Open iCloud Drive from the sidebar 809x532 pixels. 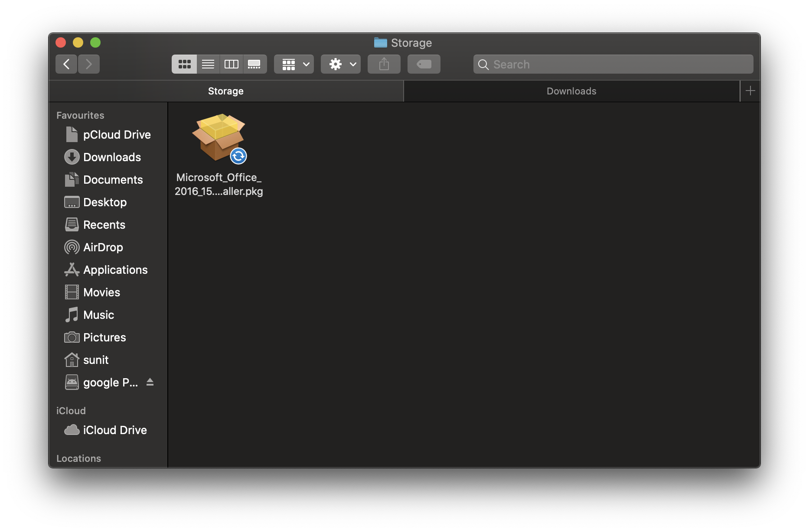click(115, 430)
